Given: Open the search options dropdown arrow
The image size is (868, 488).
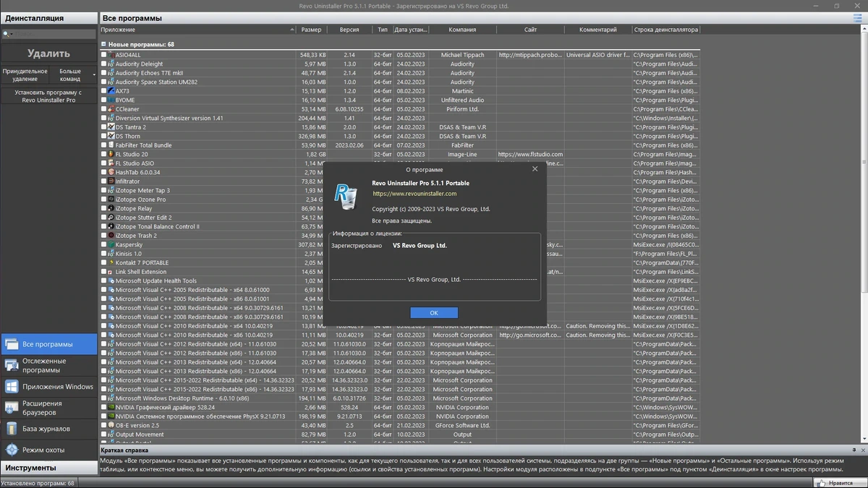Looking at the screenshot, I should (x=13, y=34).
